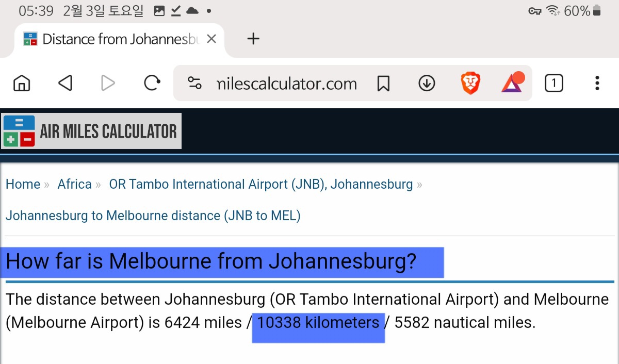Open the tab switcher showing 1
The width and height of the screenshot is (619, 364).
pyautogui.click(x=554, y=83)
